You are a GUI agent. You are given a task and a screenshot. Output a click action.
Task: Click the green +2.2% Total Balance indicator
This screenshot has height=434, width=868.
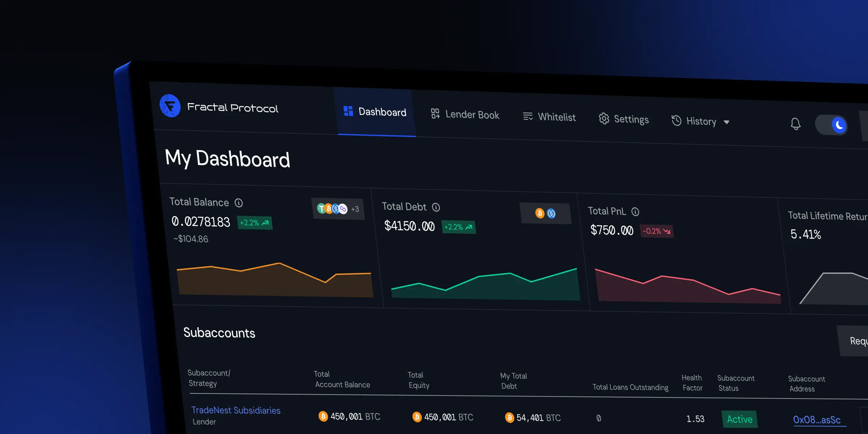254,223
